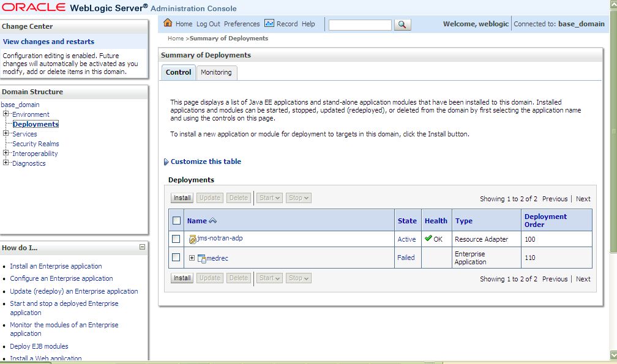Viewport: 617px width, 364px height.
Task: Click the medrec enterprise application icon
Action: tap(201, 259)
